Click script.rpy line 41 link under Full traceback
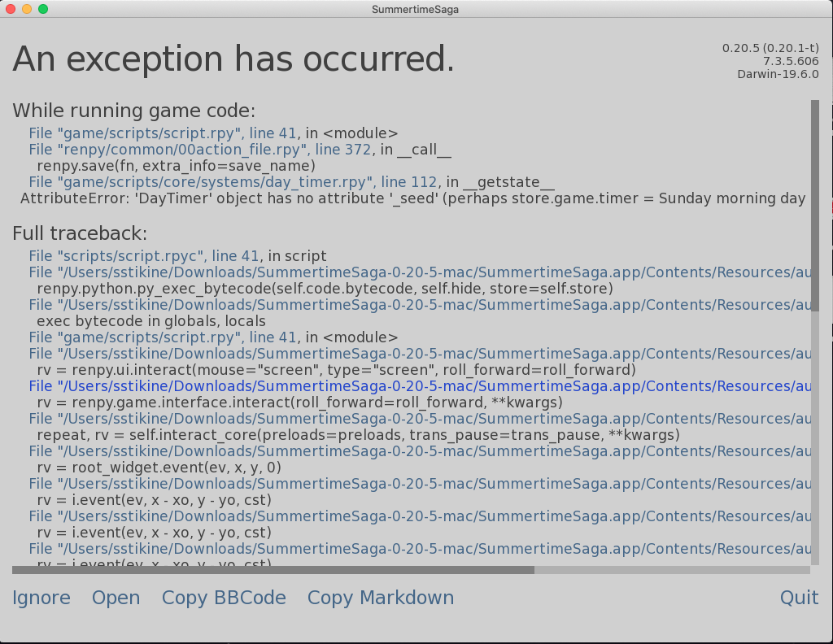This screenshot has width=833, height=644. pos(163,337)
